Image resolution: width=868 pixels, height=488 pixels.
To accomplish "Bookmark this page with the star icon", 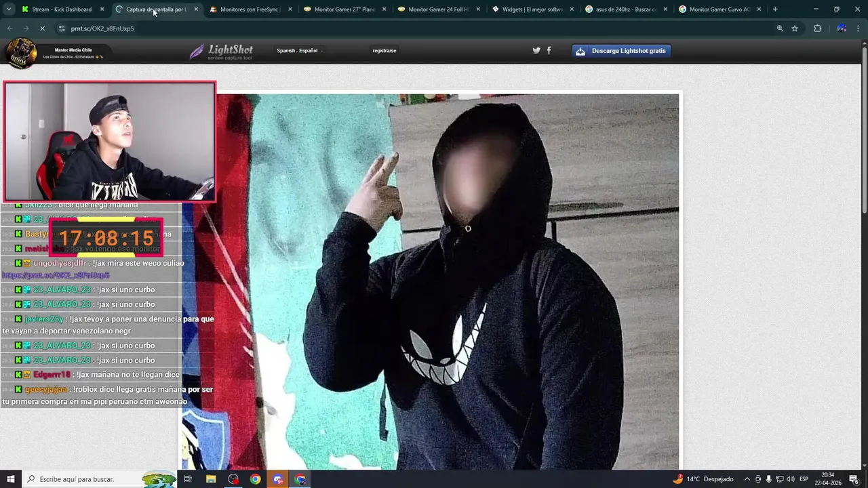I will coord(795,28).
